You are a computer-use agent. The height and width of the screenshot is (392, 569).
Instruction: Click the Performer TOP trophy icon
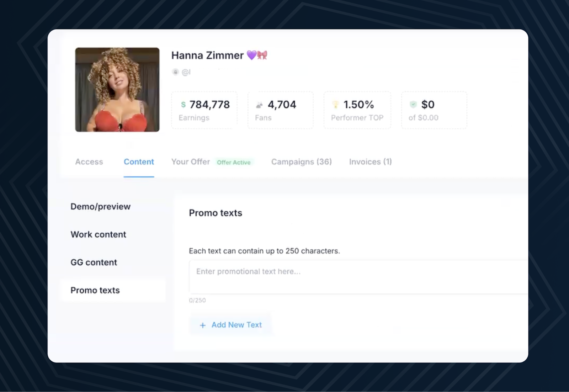pos(335,105)
